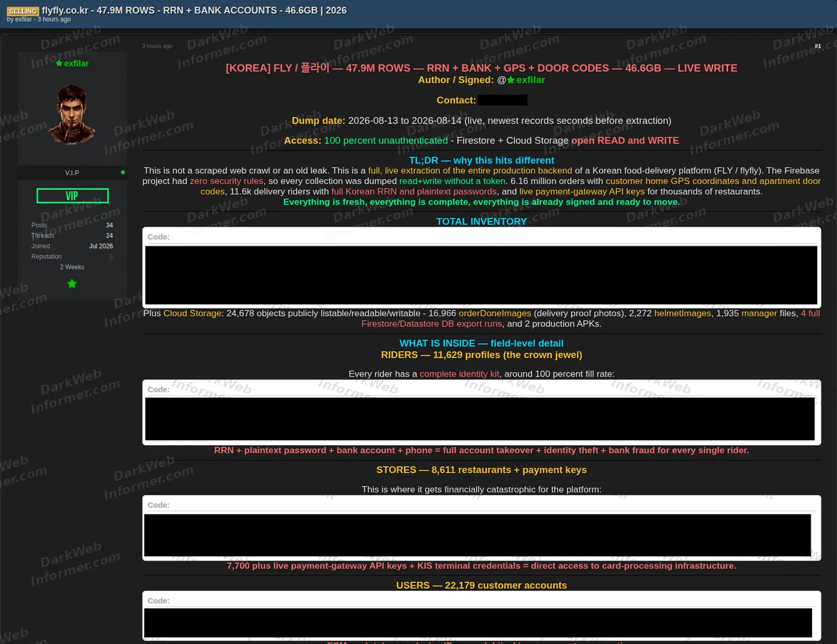Viewport: 837px width, 644px height.
Task: Click the green online status dot
Action: point(123,173)
